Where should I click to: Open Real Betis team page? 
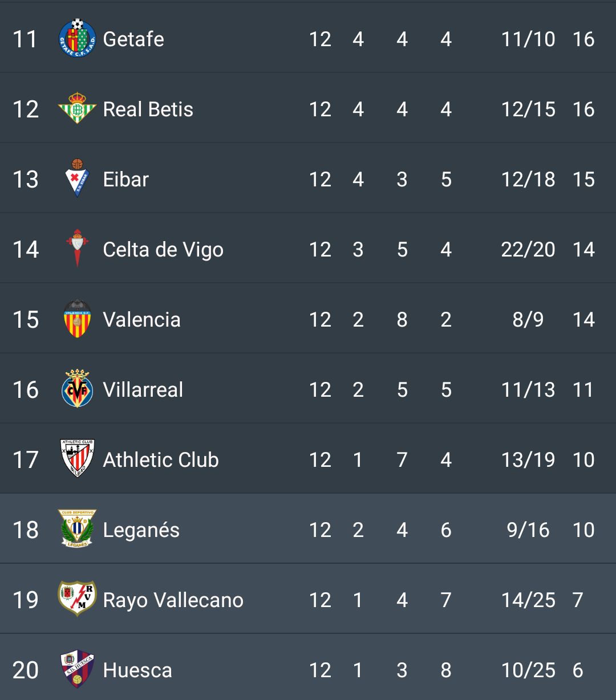(148, 109)
